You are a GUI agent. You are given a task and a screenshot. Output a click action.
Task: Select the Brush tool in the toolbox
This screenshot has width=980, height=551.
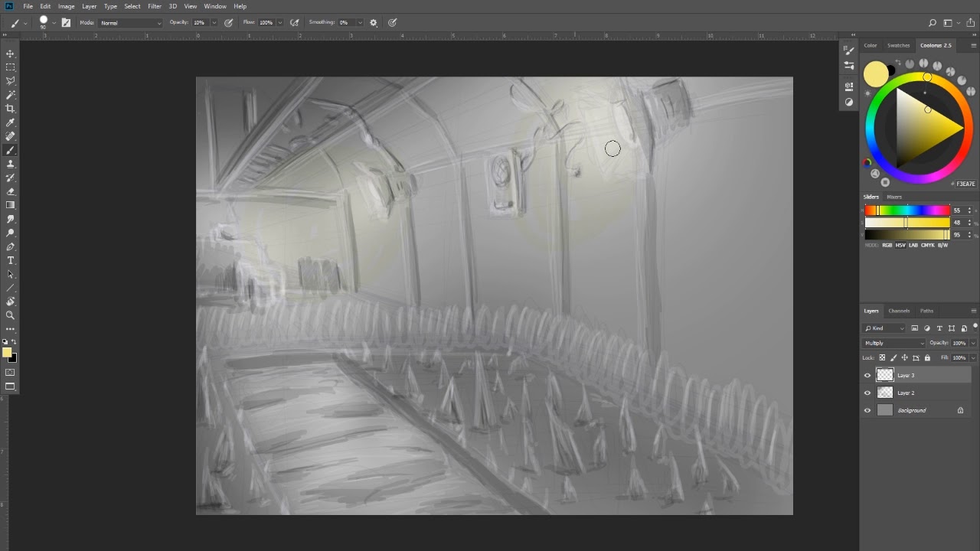tap(10, 150)
